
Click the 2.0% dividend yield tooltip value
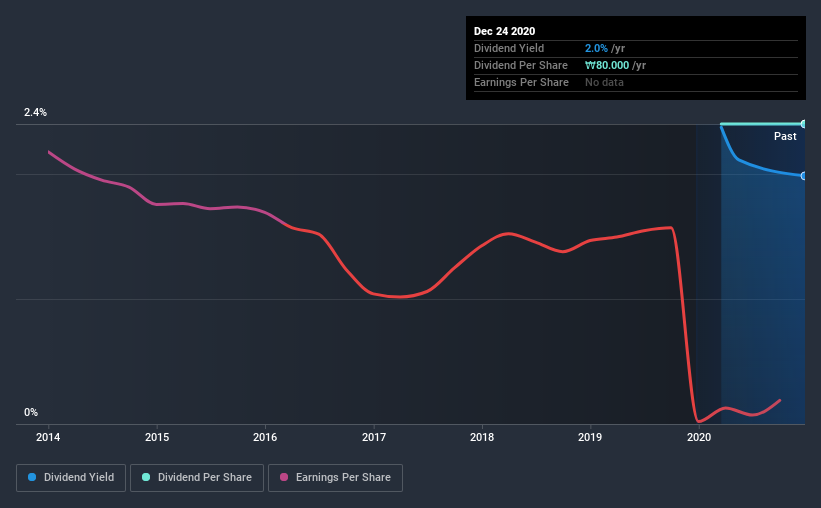click(596, 48)
